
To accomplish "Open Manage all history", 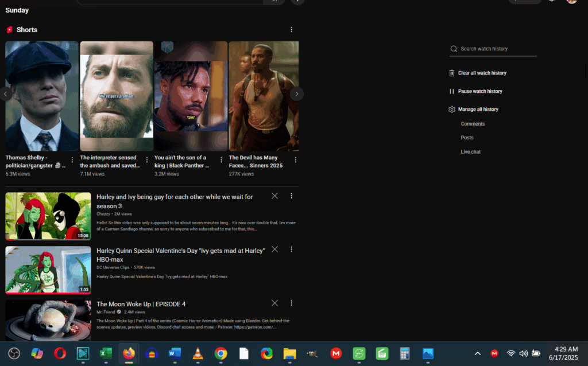I will 478,110.
